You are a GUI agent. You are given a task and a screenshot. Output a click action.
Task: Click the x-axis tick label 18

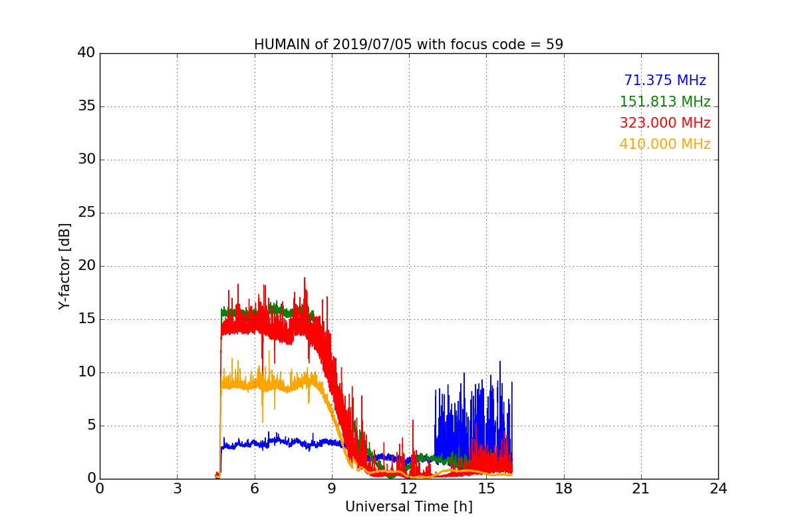coord(564,489)
